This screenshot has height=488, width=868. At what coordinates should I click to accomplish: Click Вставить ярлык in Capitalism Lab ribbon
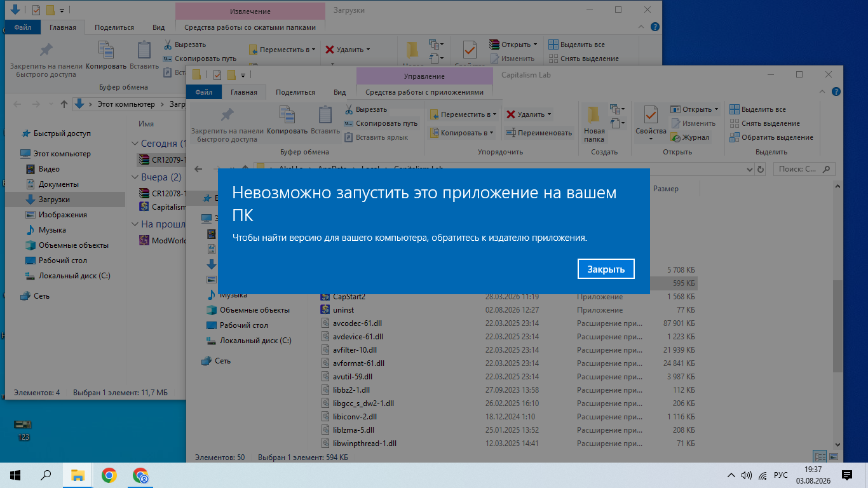375,137
